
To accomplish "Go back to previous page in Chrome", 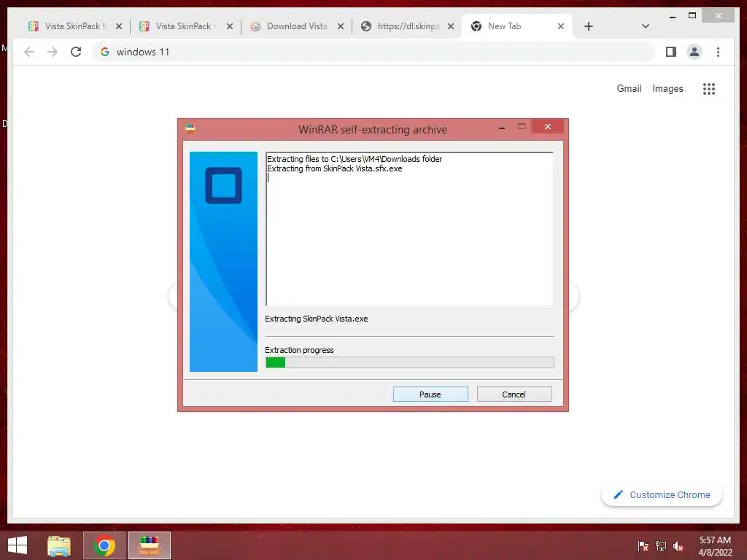I will [x=29, y=52].
